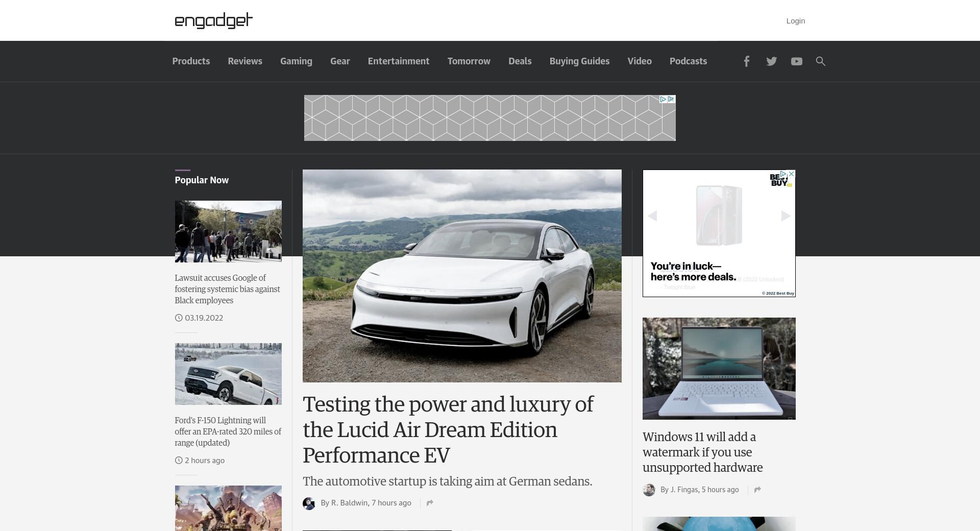Open the Lucid Air car hero image
This screenshot has width=980, height=531.
[462, 276]
